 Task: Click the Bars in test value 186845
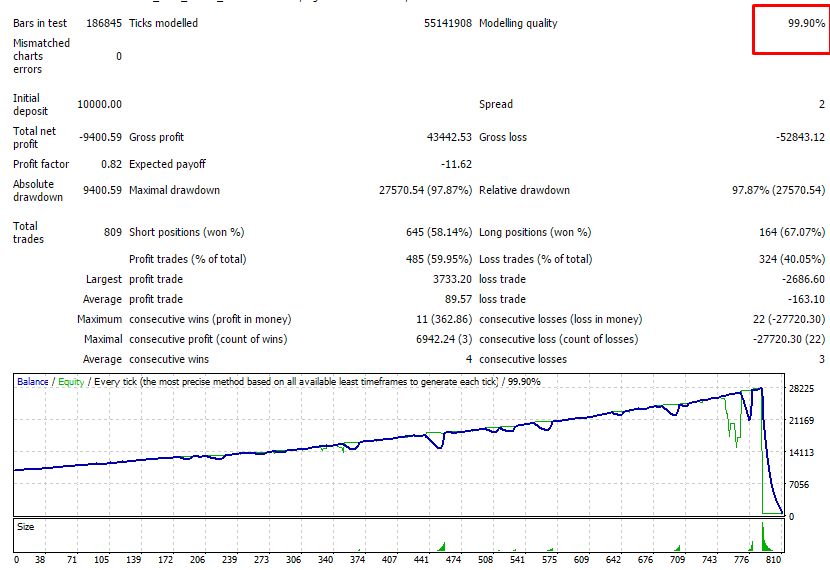coord(100,23)
